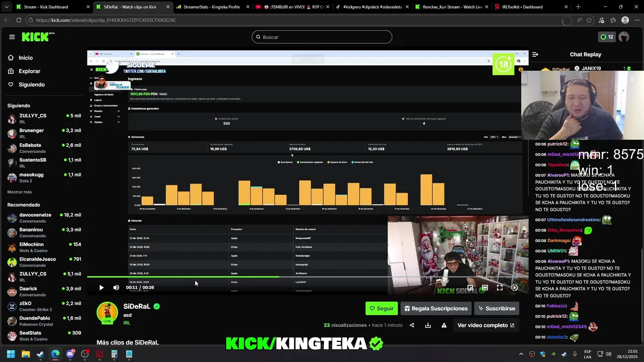Click Regala Suscripciones button

(x=436, y=308)
